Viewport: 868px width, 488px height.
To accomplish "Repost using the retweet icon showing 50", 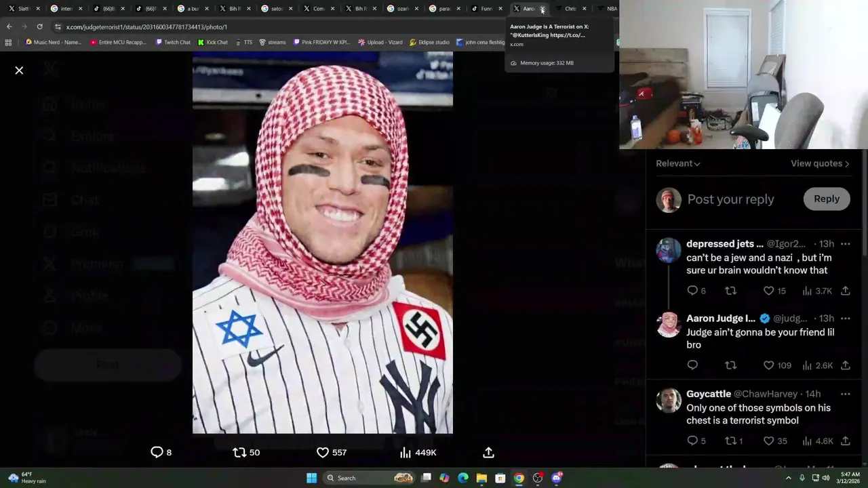I will pos(246,452).
